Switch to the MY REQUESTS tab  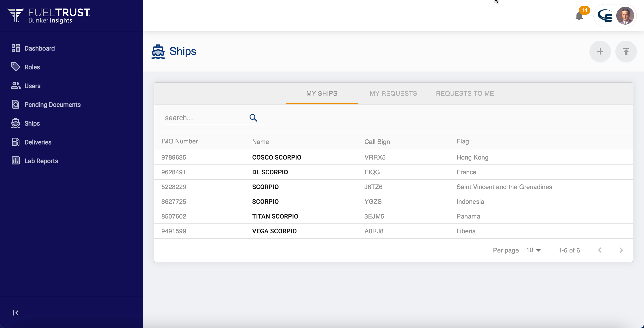[x=393, y=93]
